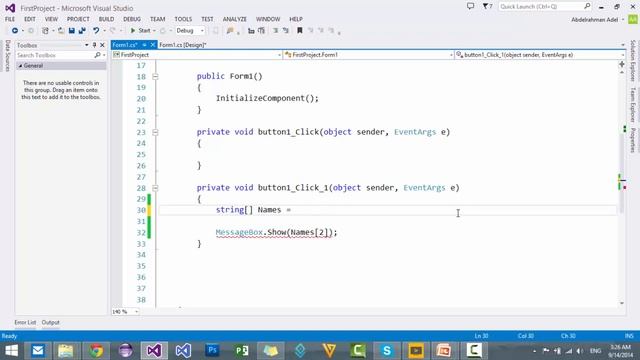The image size is (640, 360).
Task: Open the Toolbox window position dropdown
Action: tap(87, 45)
